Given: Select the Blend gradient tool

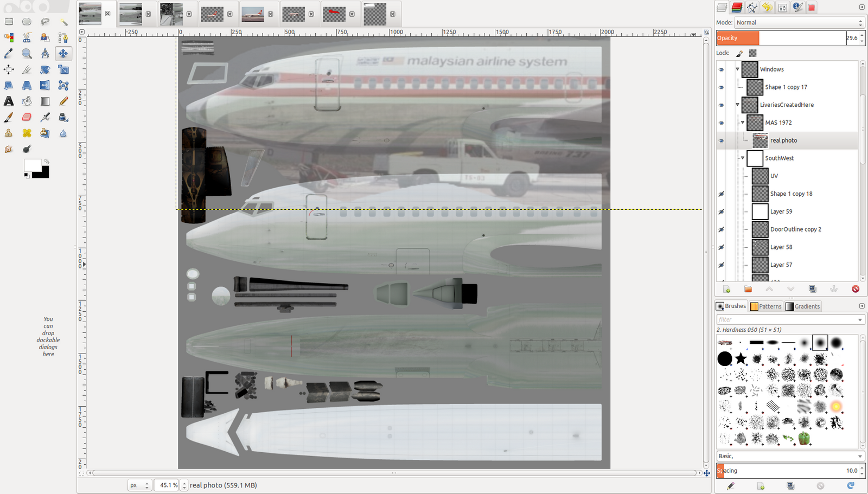Looking at the screenshot, I should point(45,101).
